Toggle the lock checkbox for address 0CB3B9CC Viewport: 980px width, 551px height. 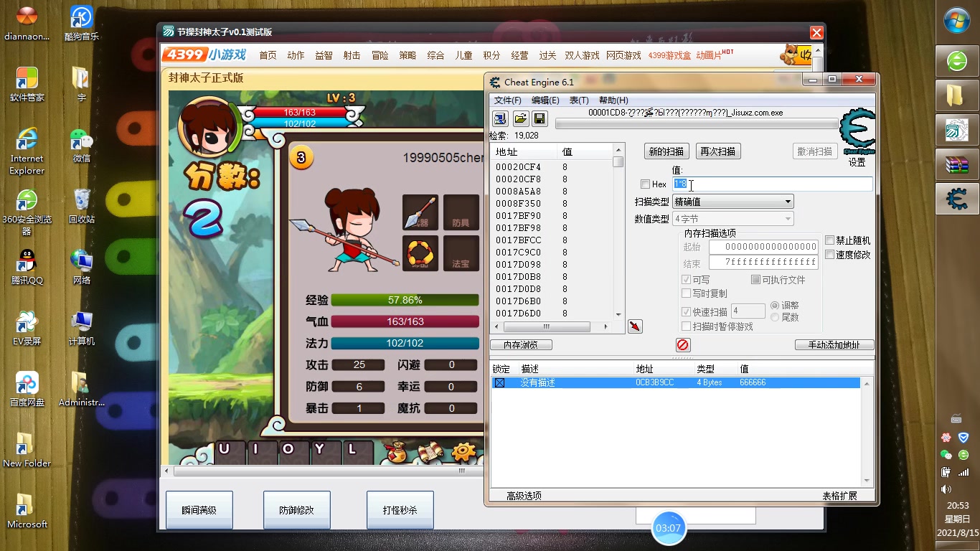pos(499,383)
